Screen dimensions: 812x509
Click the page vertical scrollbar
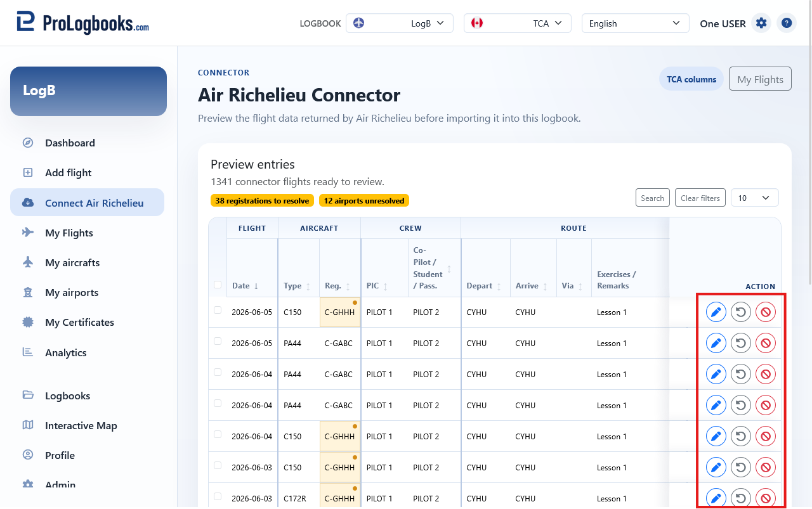click(809, 143)
